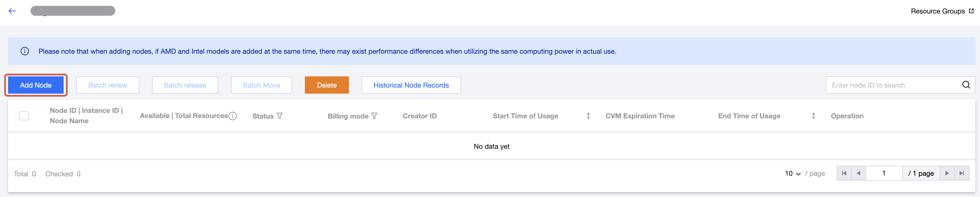Expand the 10 per page dropdown

click(793, 173)
